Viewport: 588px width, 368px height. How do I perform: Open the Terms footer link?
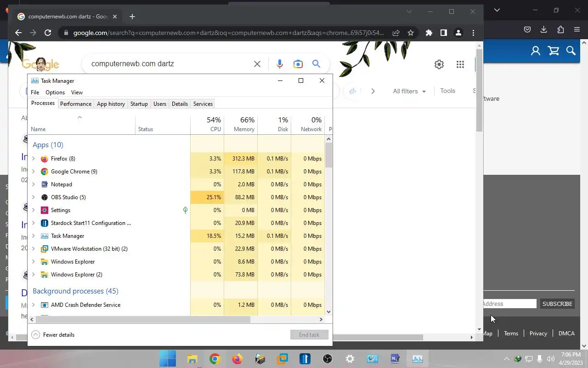(511, 333)
